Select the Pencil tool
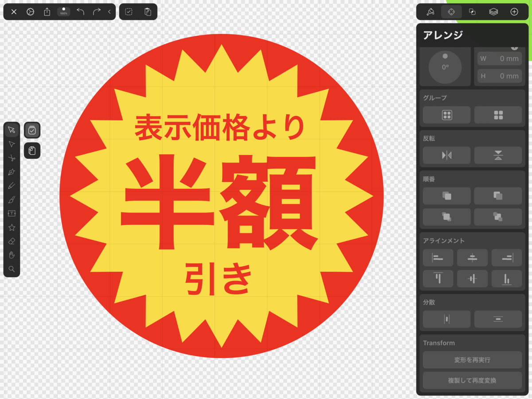 12,186
